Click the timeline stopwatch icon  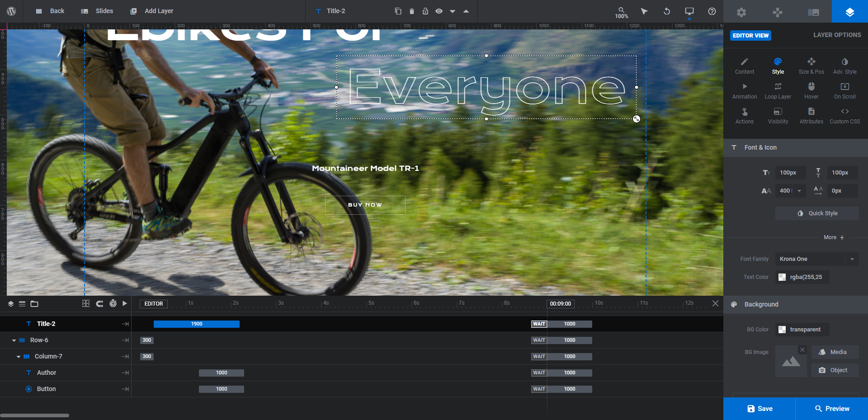[113, 303]
